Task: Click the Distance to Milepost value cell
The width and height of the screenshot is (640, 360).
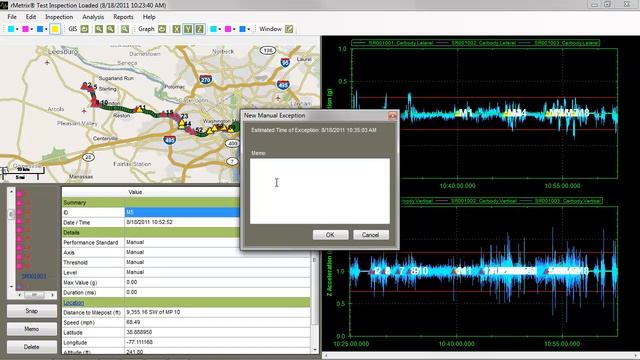Action: tap(217, 312)
